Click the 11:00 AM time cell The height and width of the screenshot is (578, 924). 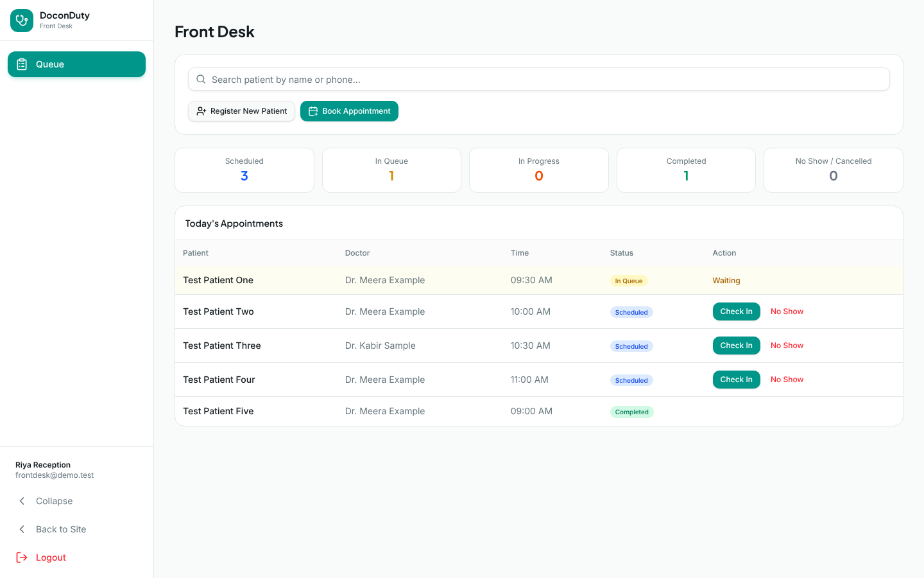pyautogui.click(x=529, y=380)
